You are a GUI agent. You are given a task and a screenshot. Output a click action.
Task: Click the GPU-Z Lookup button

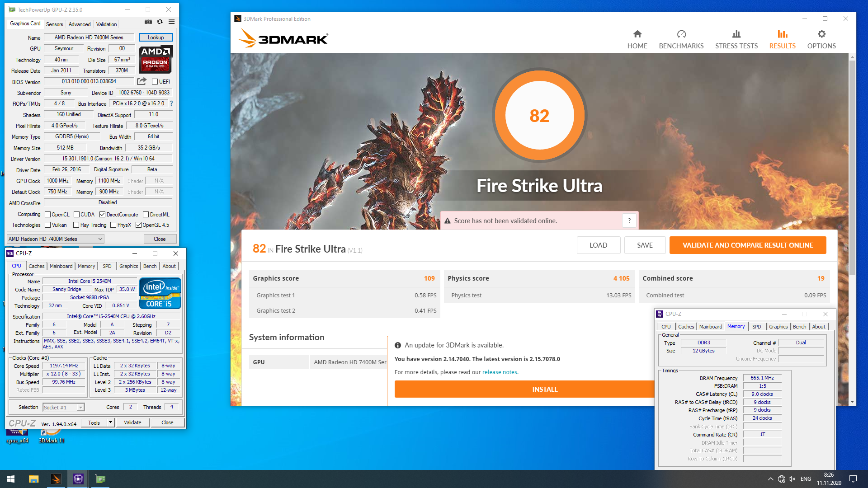coord(156,38)
